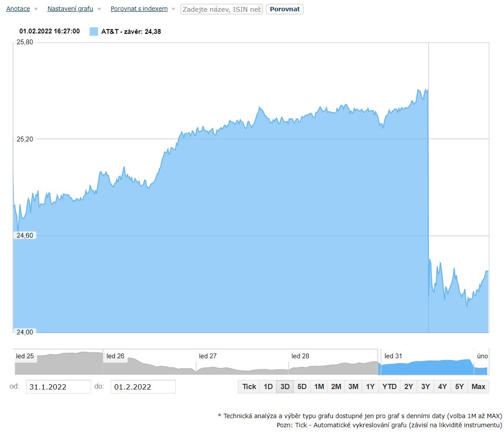
Task: Switch to 1M range
Action: [319, 386]
